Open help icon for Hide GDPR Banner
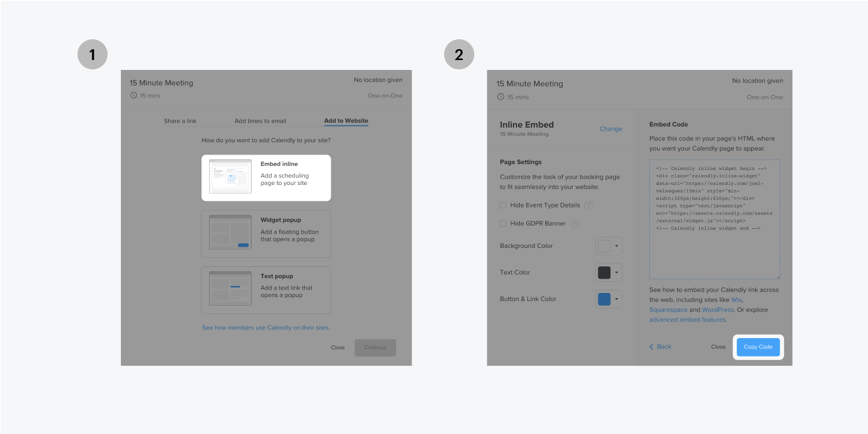This screenshot has width=868, height=434. (x=574, y=223)
